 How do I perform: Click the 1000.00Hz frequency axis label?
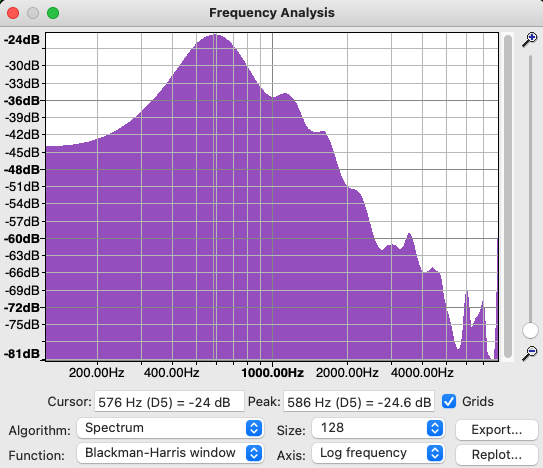(x=273, y=373)
